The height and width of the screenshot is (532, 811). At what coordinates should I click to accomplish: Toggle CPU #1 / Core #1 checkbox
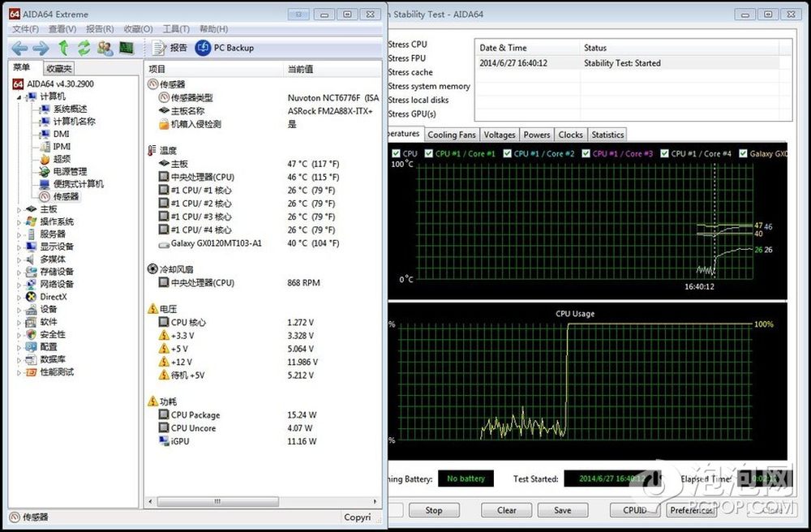pos(429,153)
